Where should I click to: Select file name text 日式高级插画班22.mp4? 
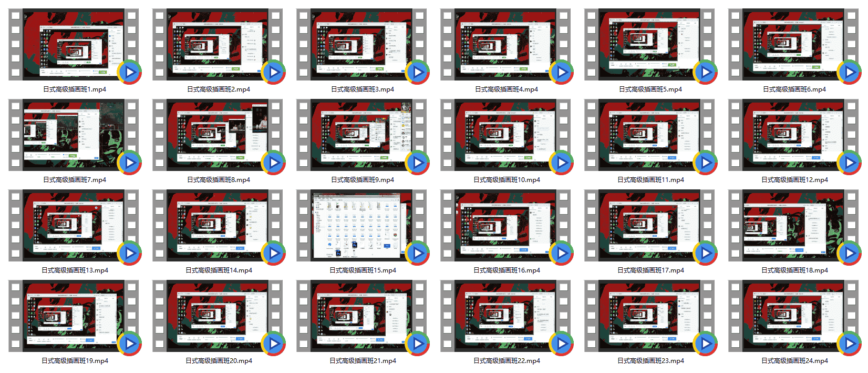point(507,361)
